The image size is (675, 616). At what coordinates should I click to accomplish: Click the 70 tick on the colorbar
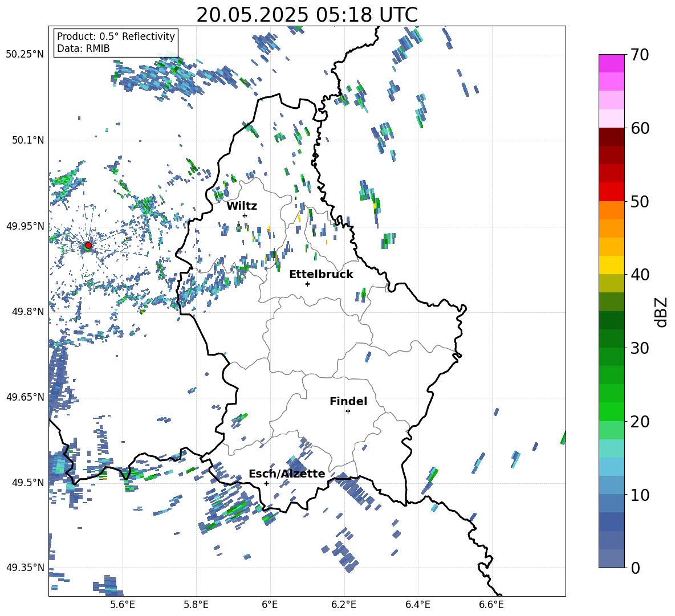point(640,55)
